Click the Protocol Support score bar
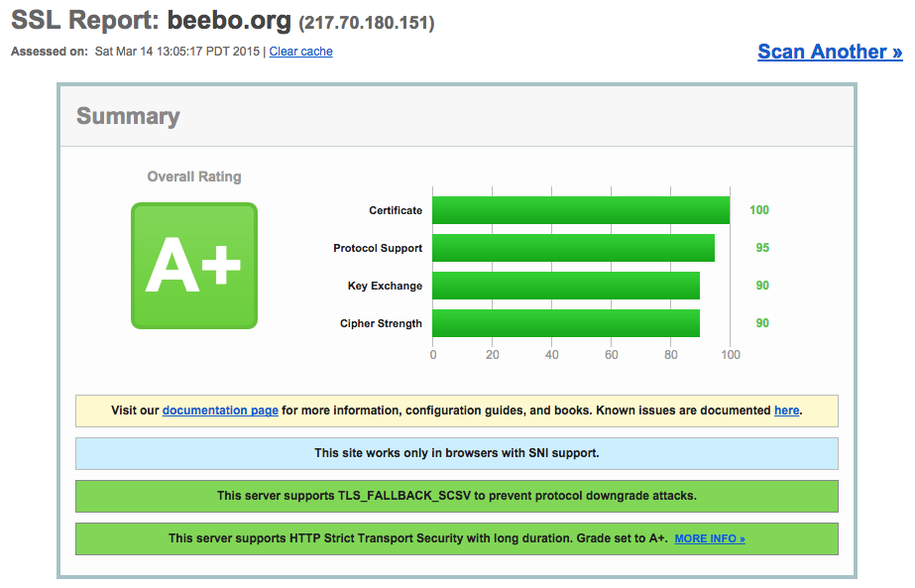The width and height of the screenshot is (915, 588). [x=574, y=248]
